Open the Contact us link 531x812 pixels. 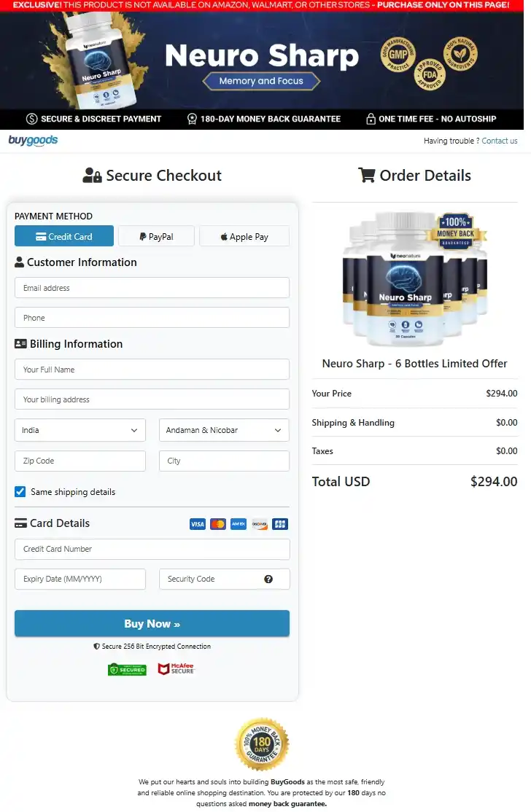coord(500,141)
